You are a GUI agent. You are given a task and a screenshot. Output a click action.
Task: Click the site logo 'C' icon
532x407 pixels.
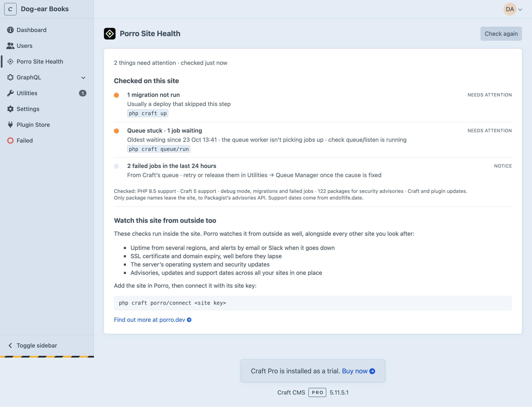pos(10,9)
